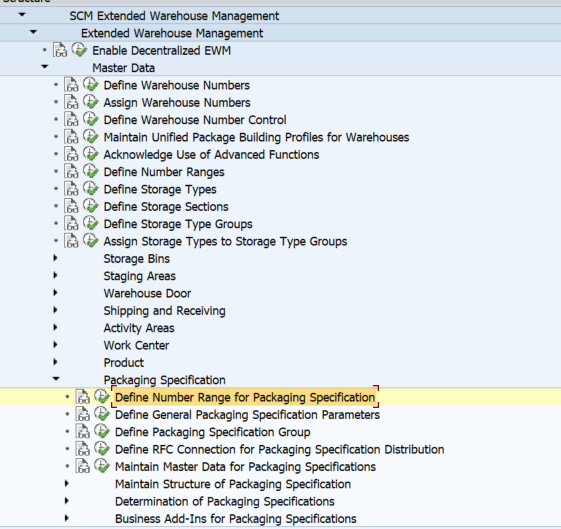Select 'Shipping and Receiving' folder label

point(165,311)
